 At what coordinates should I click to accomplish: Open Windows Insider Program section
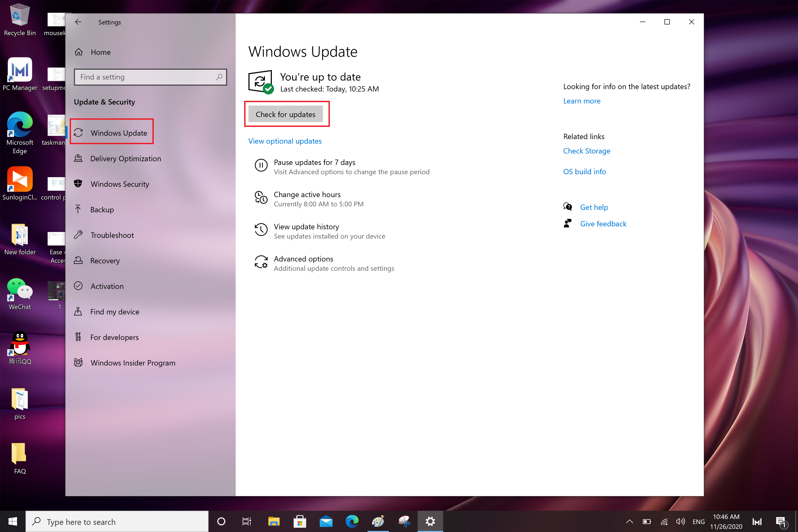133,363
